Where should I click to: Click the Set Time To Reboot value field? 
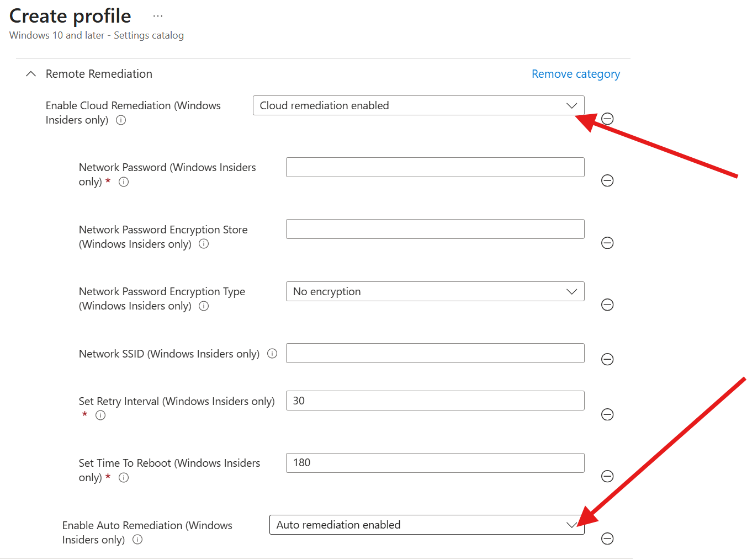pyautogui.click(x=435, y=462)
